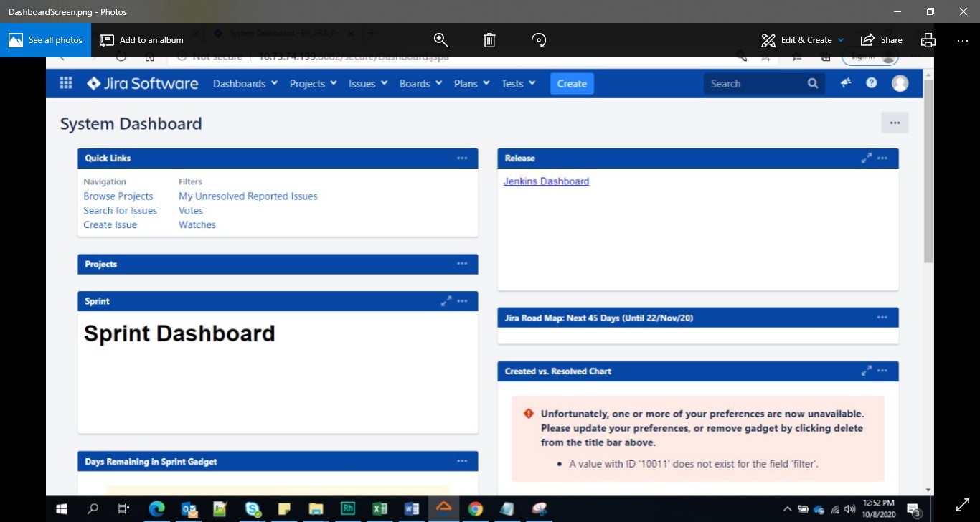Click the Jira help question mark icon
980x522 pixels.
coord(871,83)
